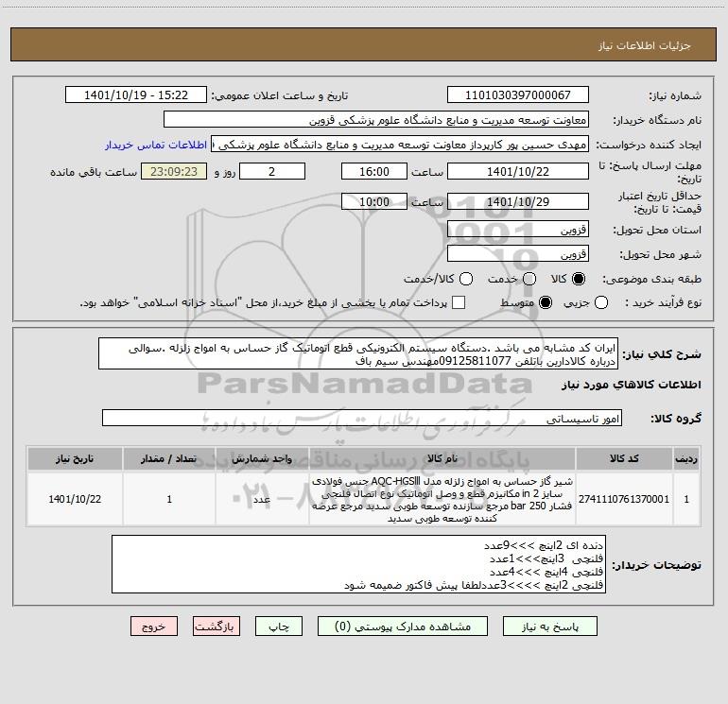Click the شرح کلی نیاز description box

point(358,354)
